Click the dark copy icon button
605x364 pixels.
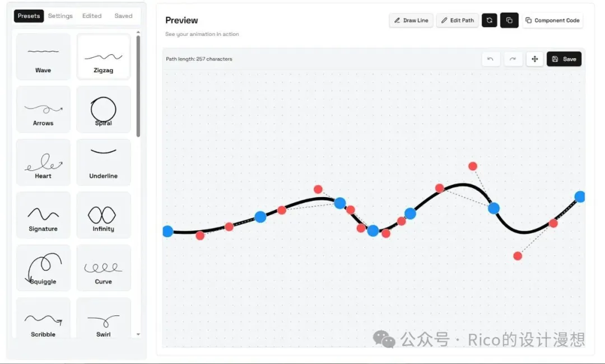509,20
